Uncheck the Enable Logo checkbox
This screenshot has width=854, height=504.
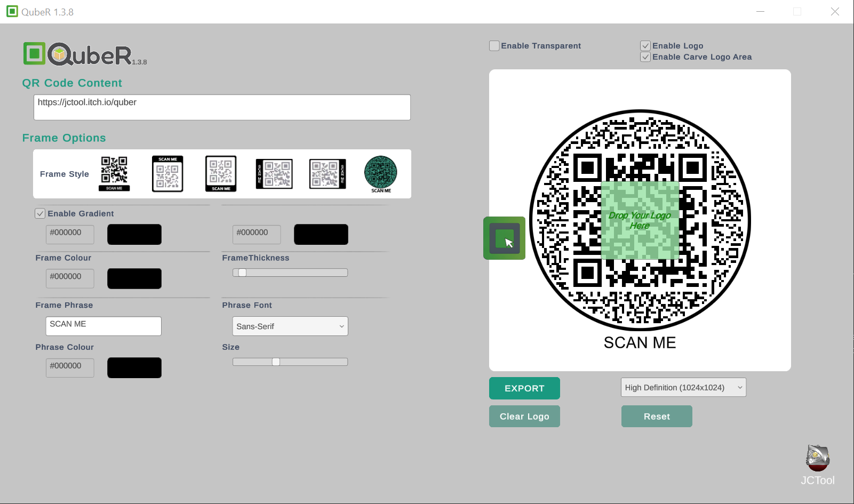(x=645, y=46)
